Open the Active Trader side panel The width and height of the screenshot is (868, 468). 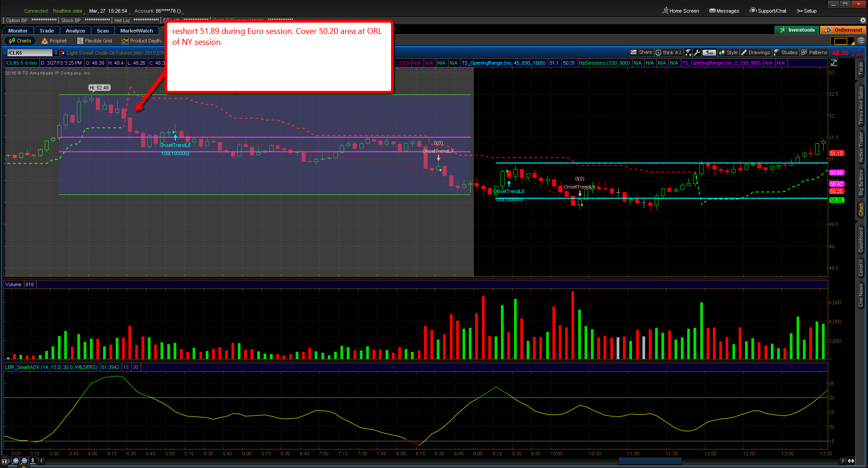pos(861,147)
